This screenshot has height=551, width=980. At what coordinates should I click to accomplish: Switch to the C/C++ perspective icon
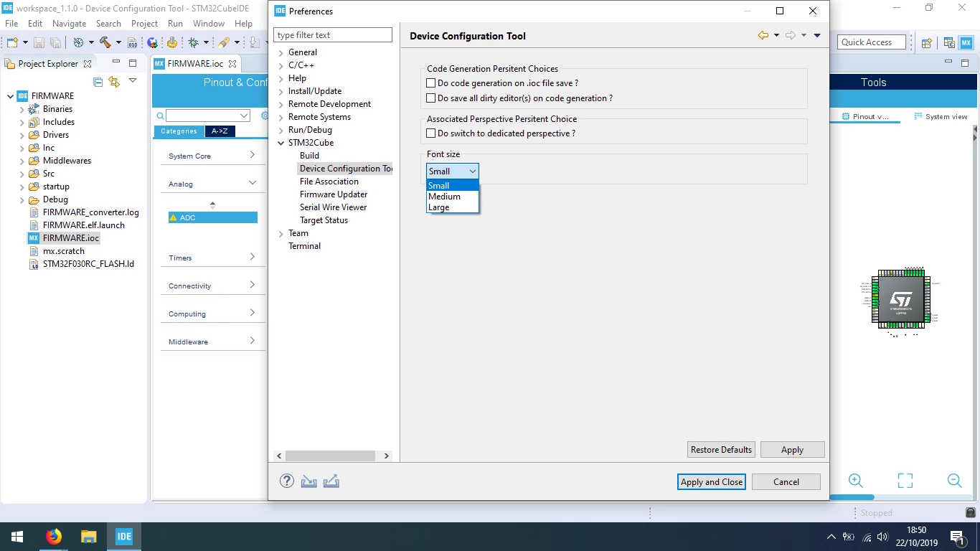(x=949, y=42)
